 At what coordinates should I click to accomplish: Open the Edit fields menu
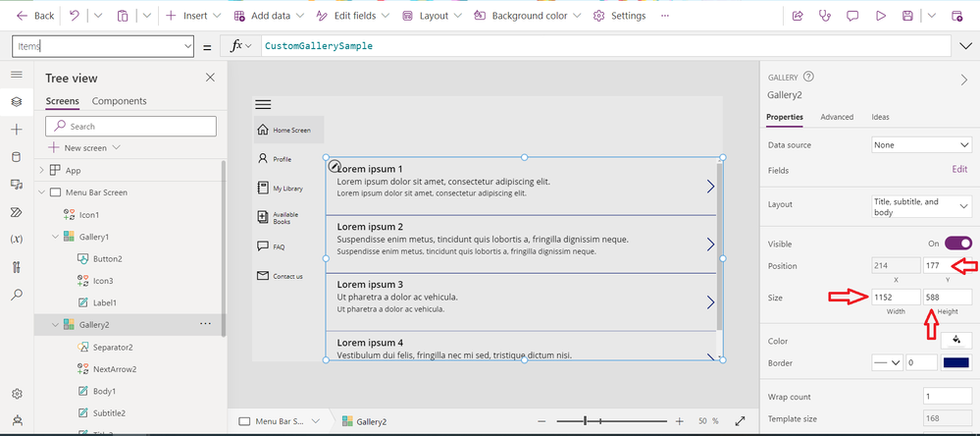(352, 16)
